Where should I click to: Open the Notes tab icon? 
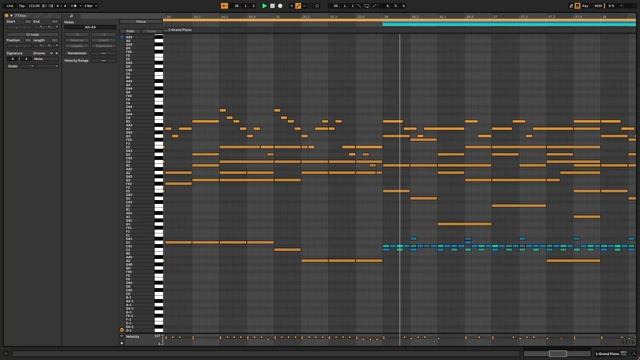click(71, 16)
